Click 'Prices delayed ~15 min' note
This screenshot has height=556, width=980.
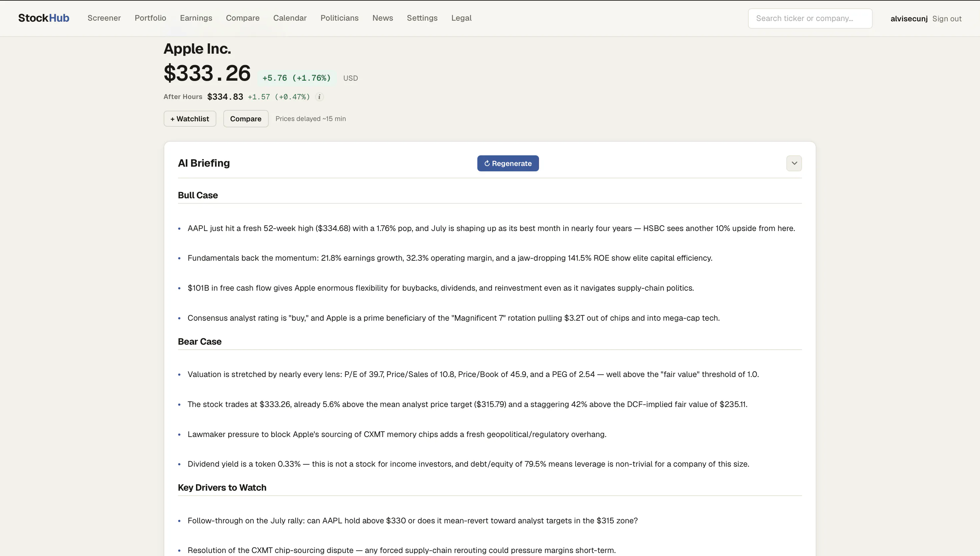(310, 119)
